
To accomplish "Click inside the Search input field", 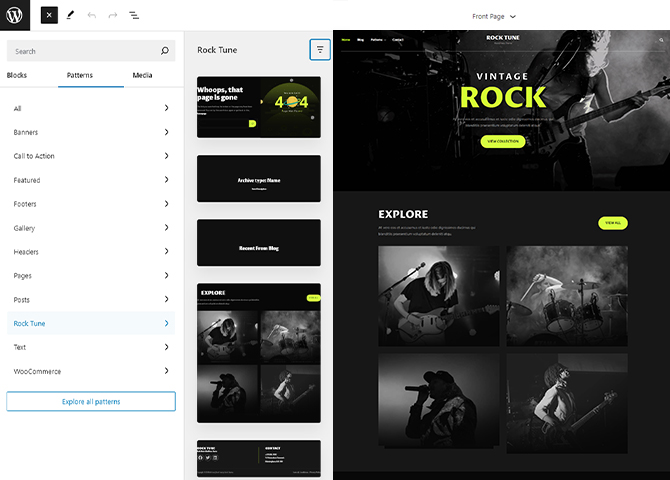I will [80, 51].
